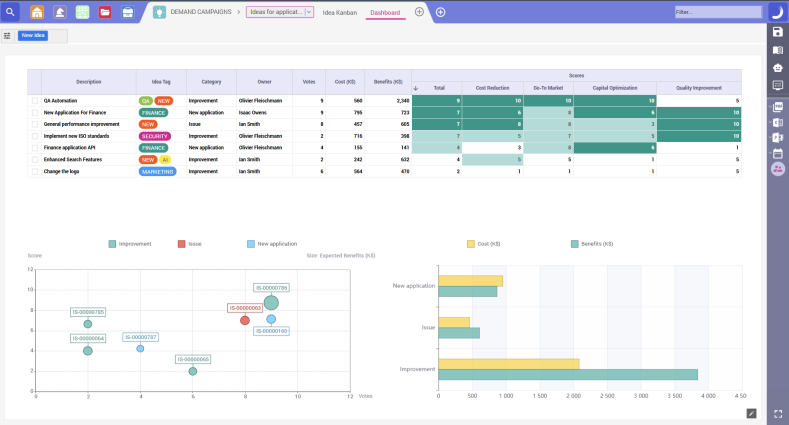Click the New Idea button
This screenshot has width=789, height=425.
coord(32,35)
